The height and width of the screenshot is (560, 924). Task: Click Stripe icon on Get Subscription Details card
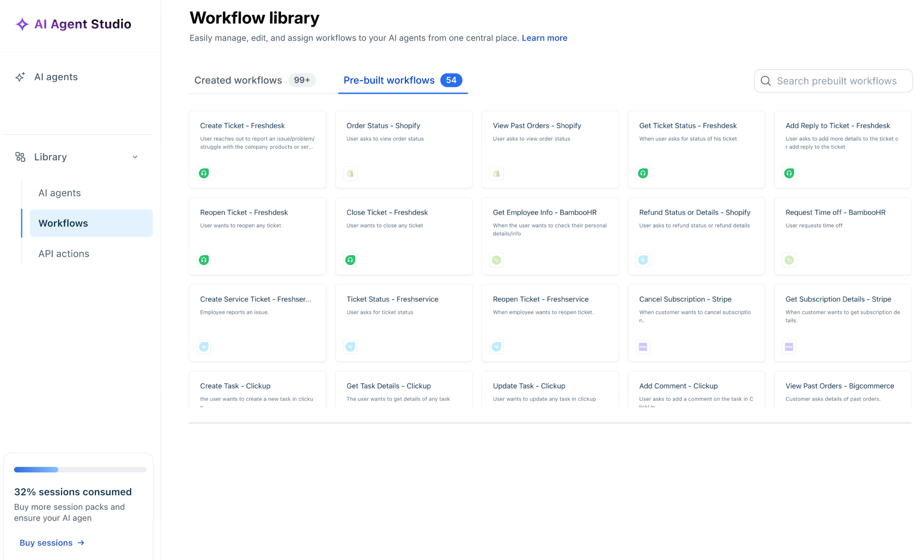coord(789,347)
